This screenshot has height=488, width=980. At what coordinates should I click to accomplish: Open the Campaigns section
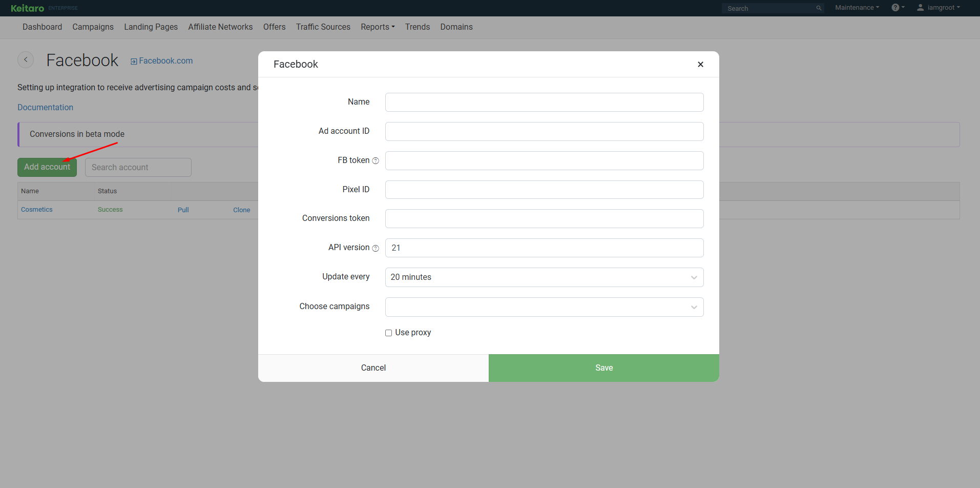click(93, 27)
